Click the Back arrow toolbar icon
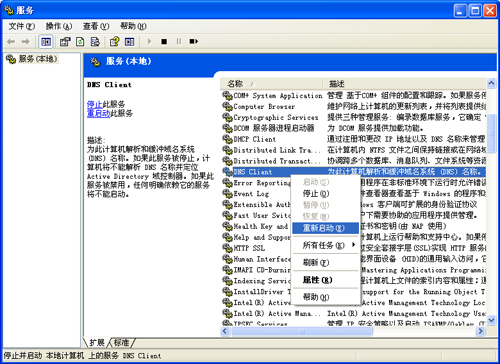The image size is (500, 364). point(11,42)
